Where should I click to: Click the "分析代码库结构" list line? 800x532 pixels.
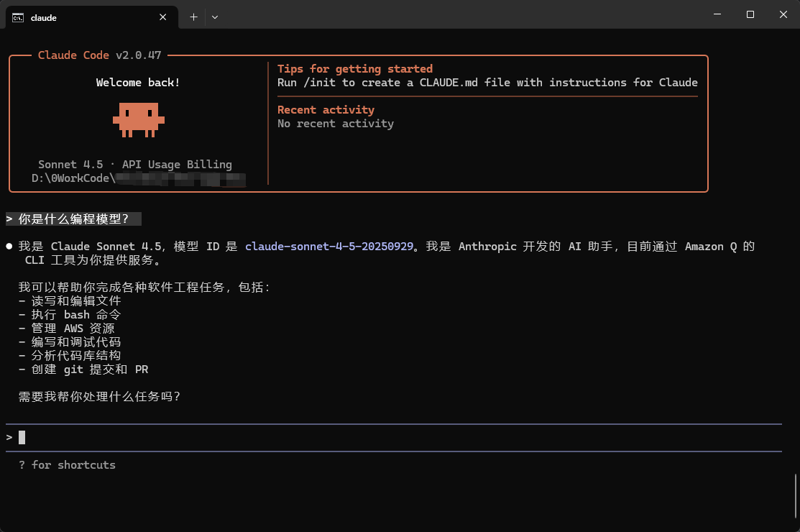tap(70, 356)
